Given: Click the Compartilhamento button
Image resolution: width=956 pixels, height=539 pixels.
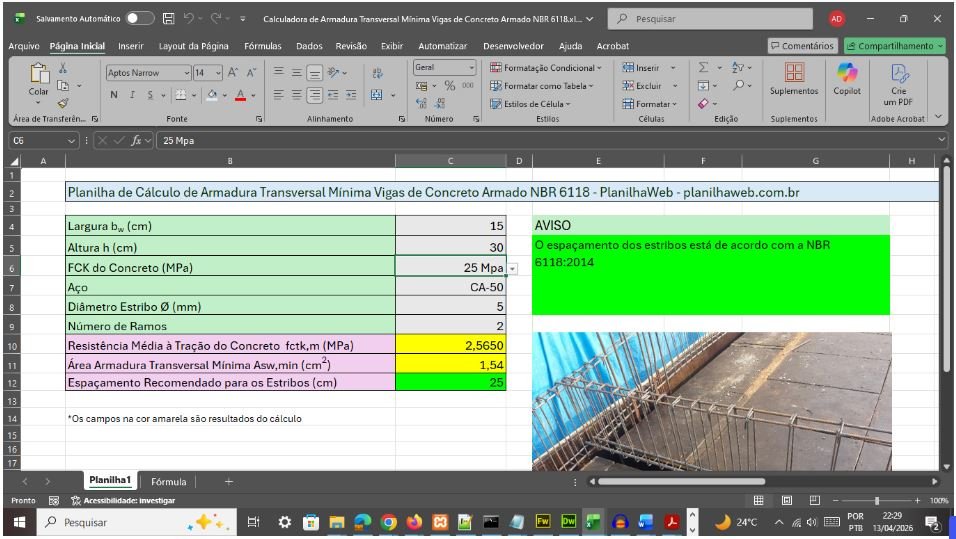Looking at the screenshot, I should (x=894, y=46).
